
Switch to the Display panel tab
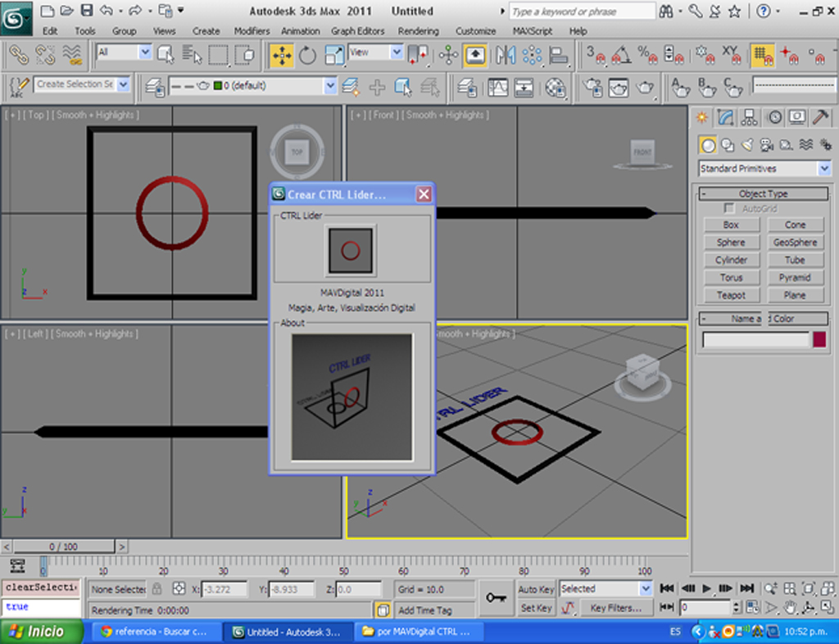click(797, 117)
